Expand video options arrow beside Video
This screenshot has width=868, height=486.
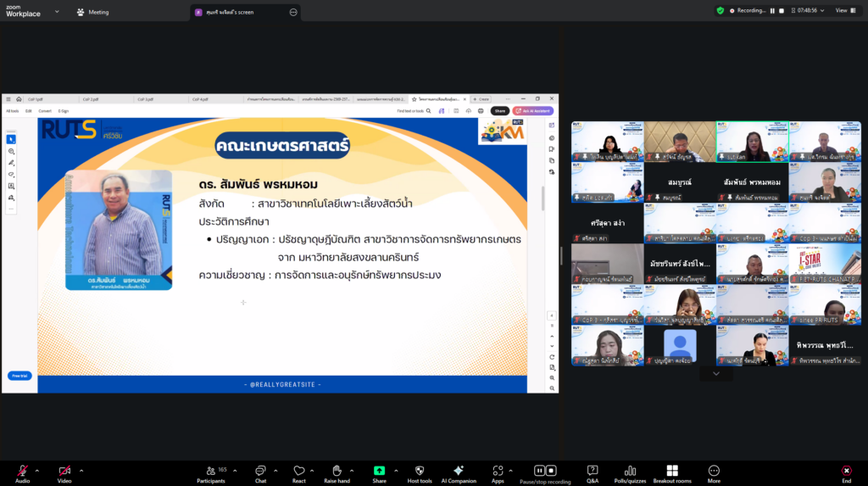pos(81,471)
